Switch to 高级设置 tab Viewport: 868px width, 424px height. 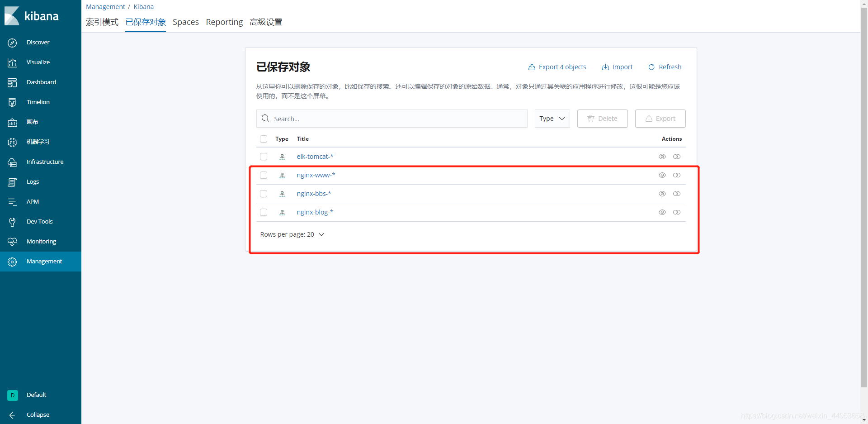pyautogui.click(x=266, y=22)
